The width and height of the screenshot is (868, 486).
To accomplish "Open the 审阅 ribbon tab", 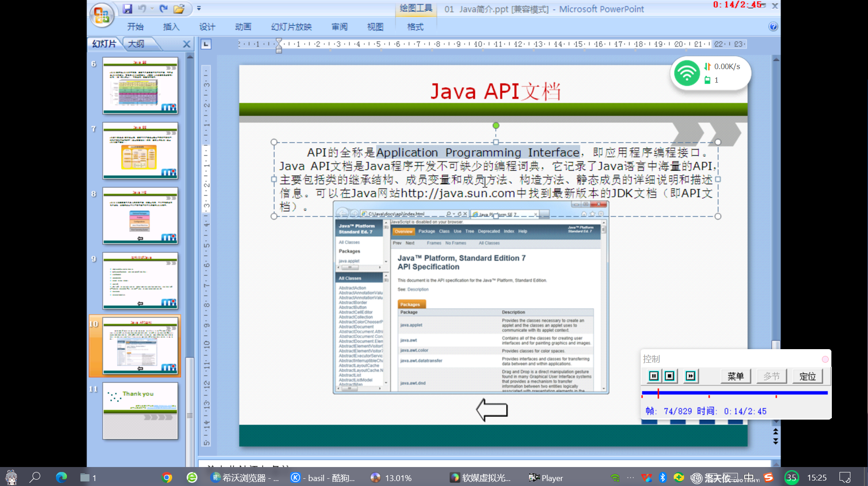I will [339, 27].
